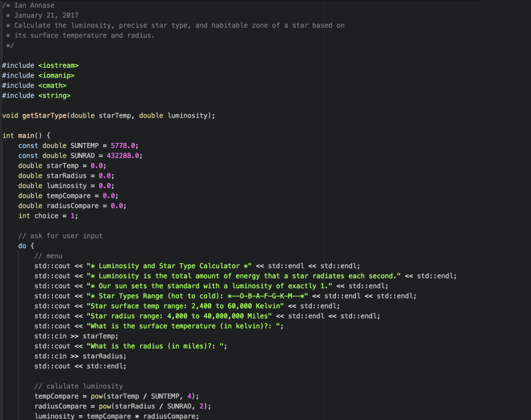Click the <string> include header

(54, 95)
